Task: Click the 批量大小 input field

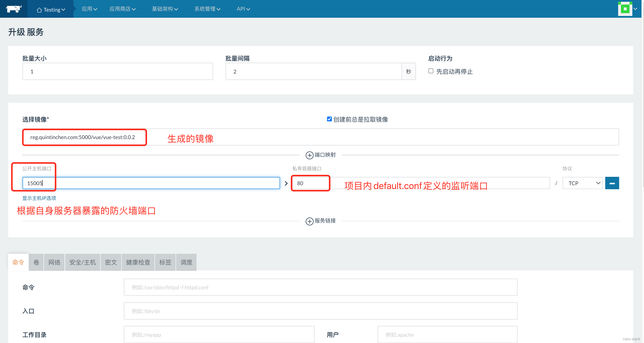Action: click(x=118, y=71)
